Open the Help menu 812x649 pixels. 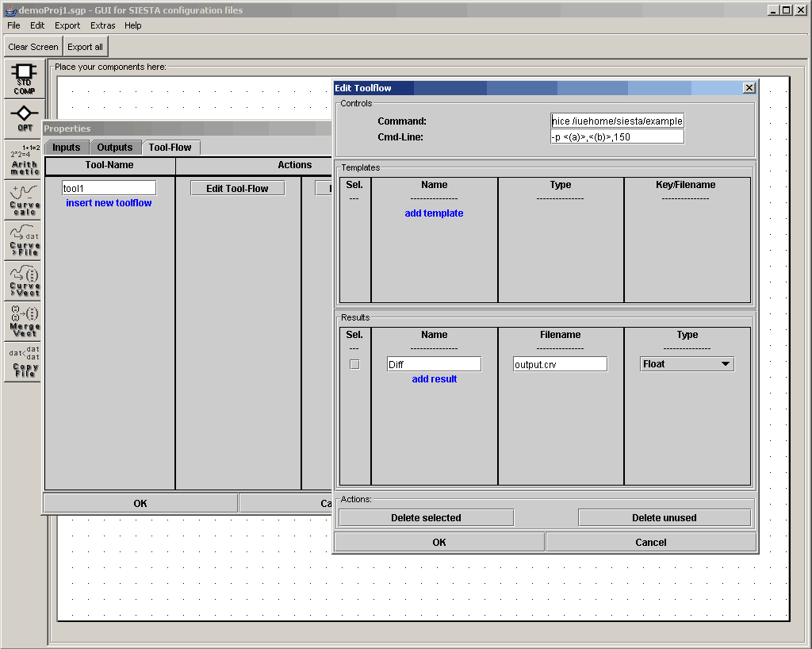click(x=132, y=25)
